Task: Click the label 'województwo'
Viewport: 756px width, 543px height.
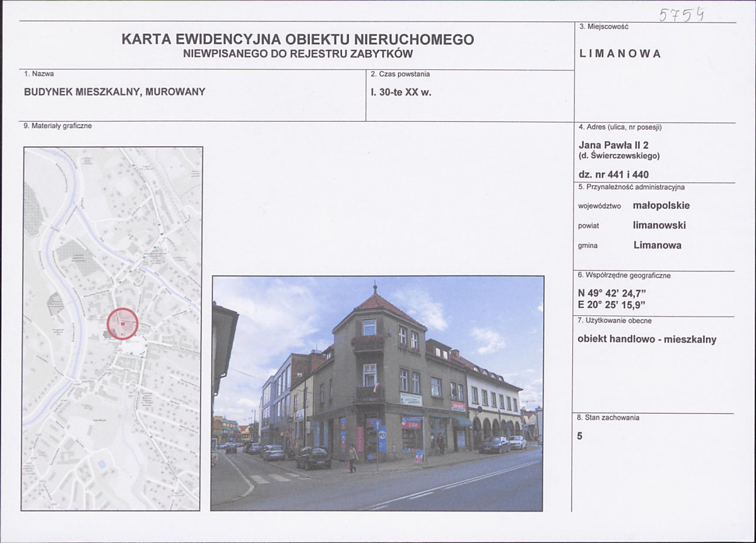Action: [599, 206]
